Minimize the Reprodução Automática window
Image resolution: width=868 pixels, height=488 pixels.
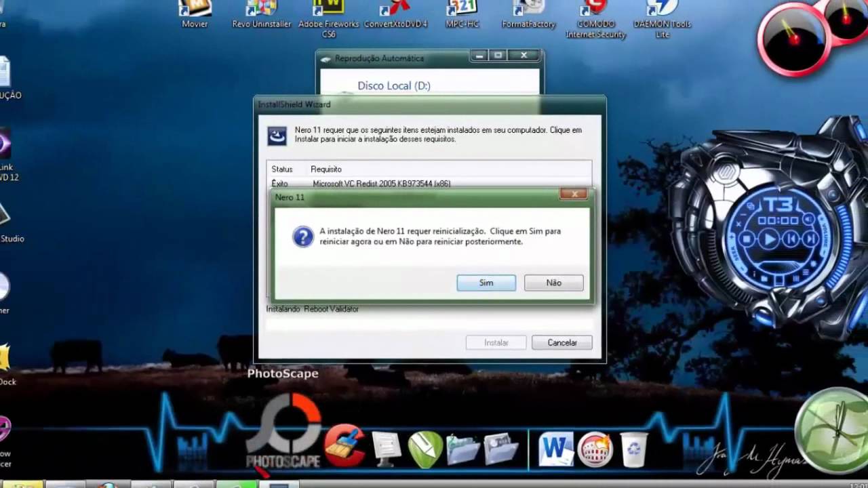click(480, 56)
